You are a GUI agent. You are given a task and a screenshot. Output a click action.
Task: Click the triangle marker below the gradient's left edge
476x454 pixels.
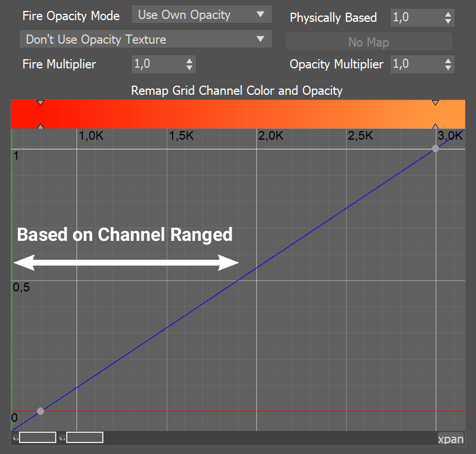click(x=40, y=127)
